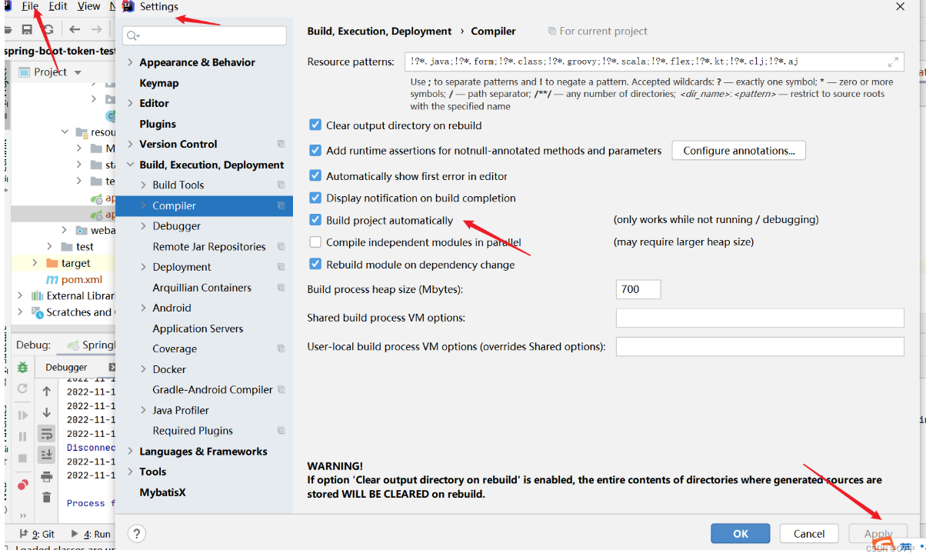Click the View Breakpoints red circles icon
Viewport: 926px width, 560px height.
coord(23,485)
